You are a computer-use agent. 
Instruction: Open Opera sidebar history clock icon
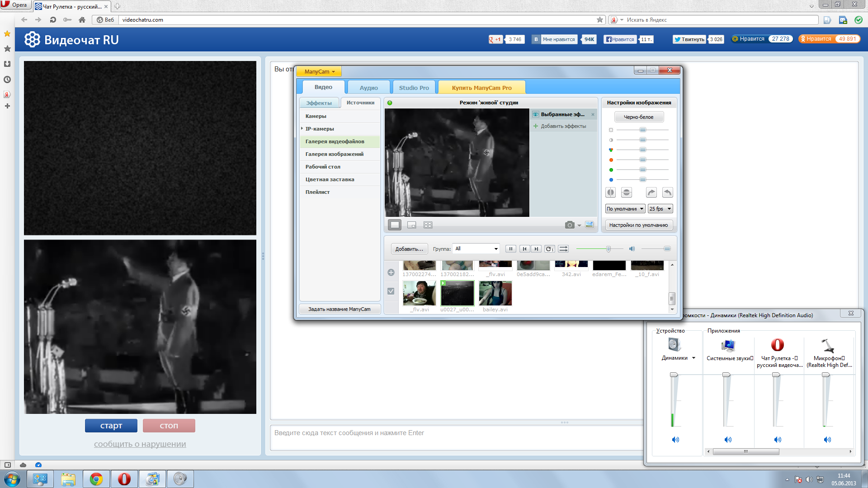pos(7,80)
